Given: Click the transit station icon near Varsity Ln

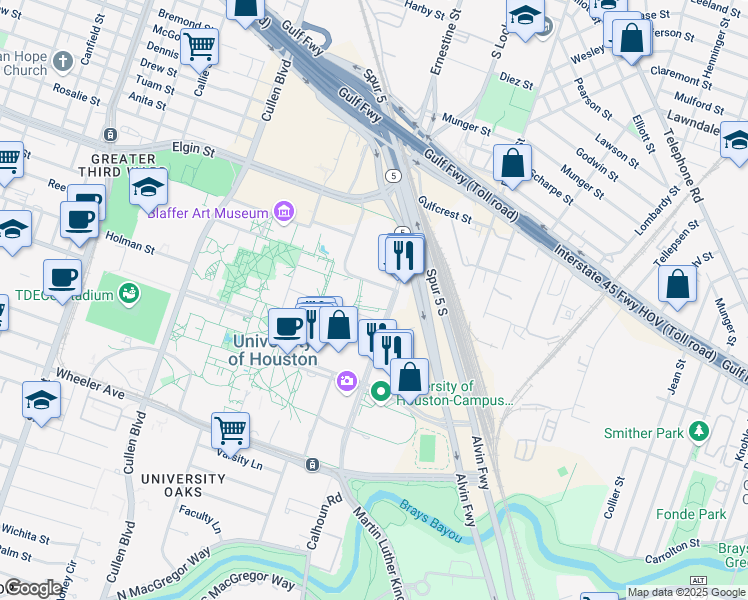Looking at the screenshot, I should pyautogui.click(x=312, y=464).
